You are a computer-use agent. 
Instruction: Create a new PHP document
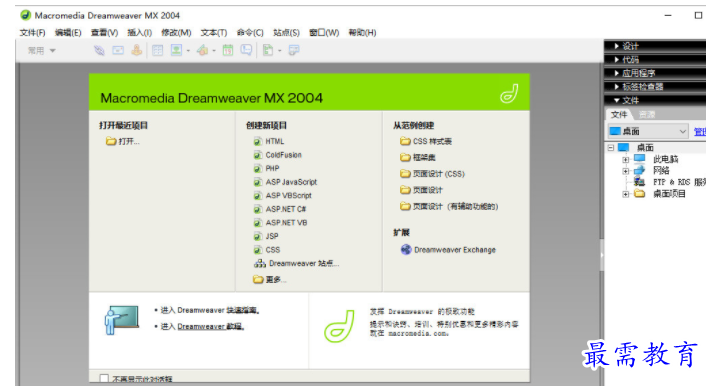[x=267, y=168]
